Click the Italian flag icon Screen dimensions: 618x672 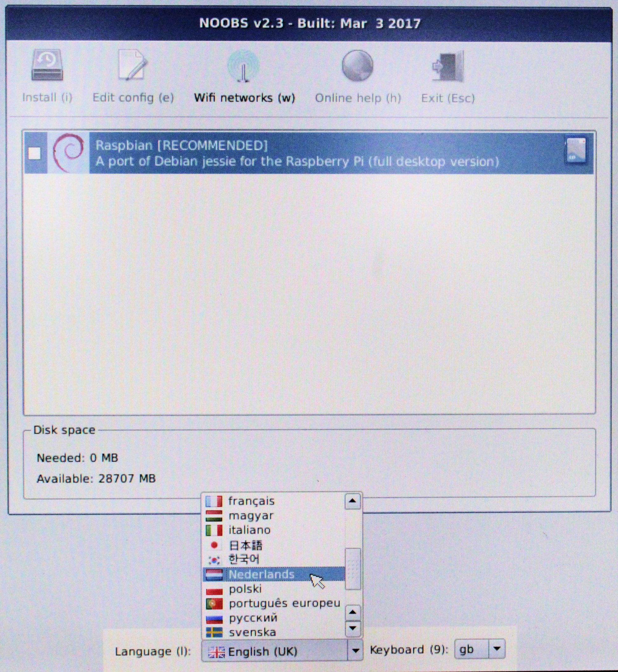click(214, 530)
